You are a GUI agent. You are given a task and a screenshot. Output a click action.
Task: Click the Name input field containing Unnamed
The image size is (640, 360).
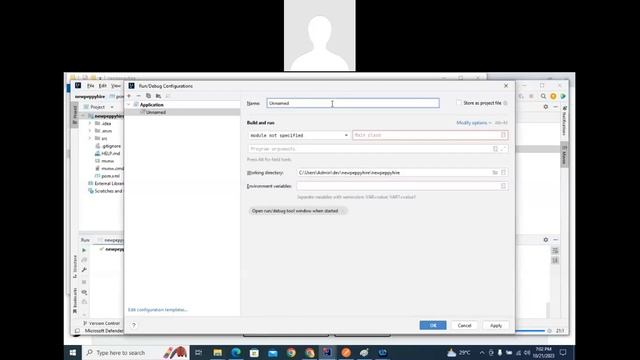click(353, 103)
